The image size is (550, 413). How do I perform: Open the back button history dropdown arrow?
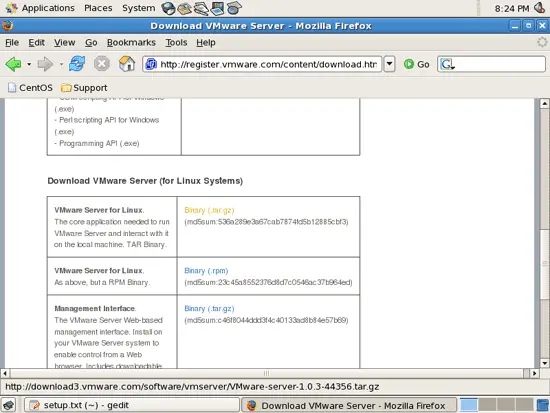point(29,64)
